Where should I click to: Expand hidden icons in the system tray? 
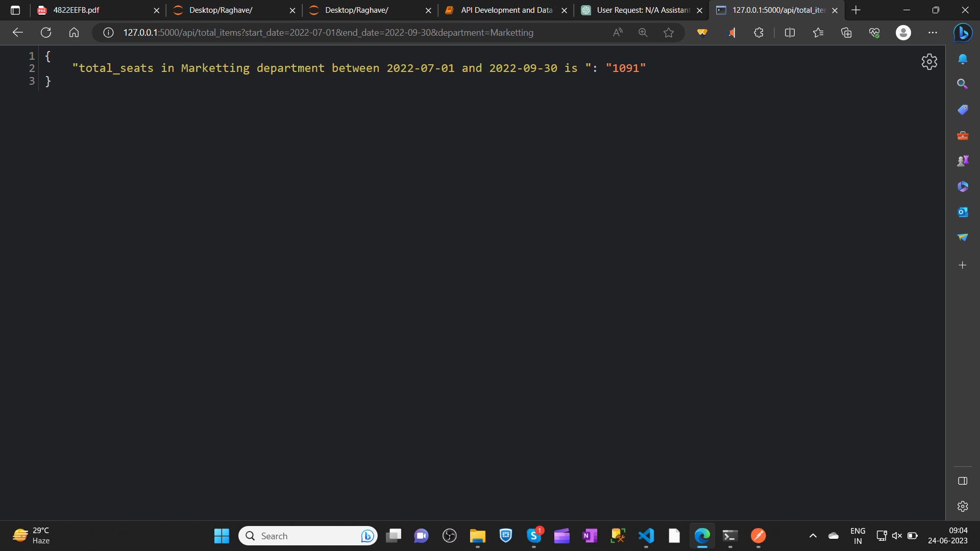click(813, 536)
